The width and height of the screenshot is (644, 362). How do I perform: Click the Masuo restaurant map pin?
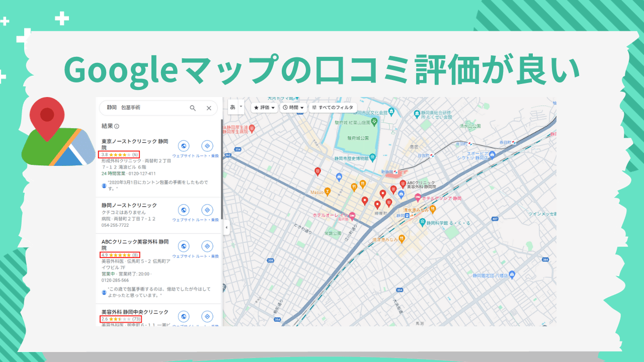[328, 191]
